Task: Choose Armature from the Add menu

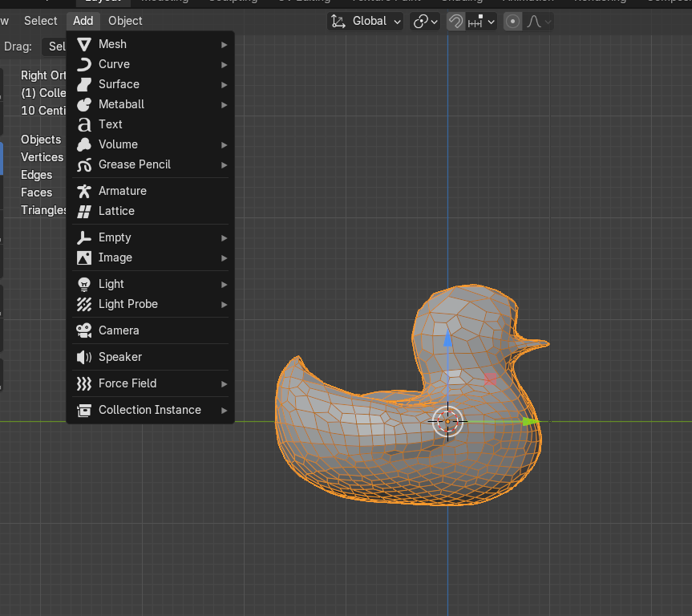Action: coord(150,191)
